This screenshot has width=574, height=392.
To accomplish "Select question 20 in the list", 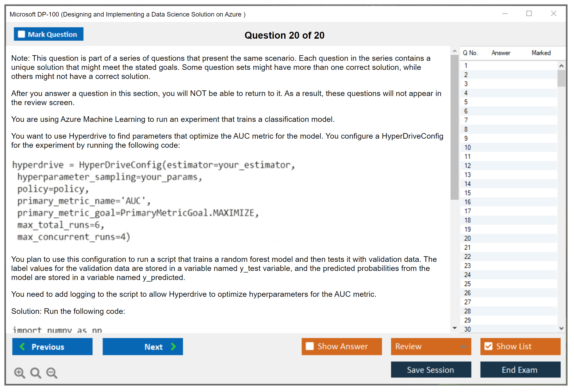I will tap(467, 238).
